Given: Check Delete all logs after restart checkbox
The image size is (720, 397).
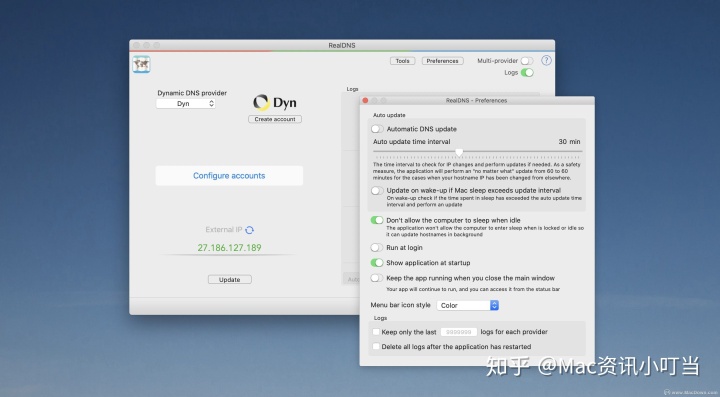Looking at the screenshot, I should pyautogui.click(x=376, y=347).
